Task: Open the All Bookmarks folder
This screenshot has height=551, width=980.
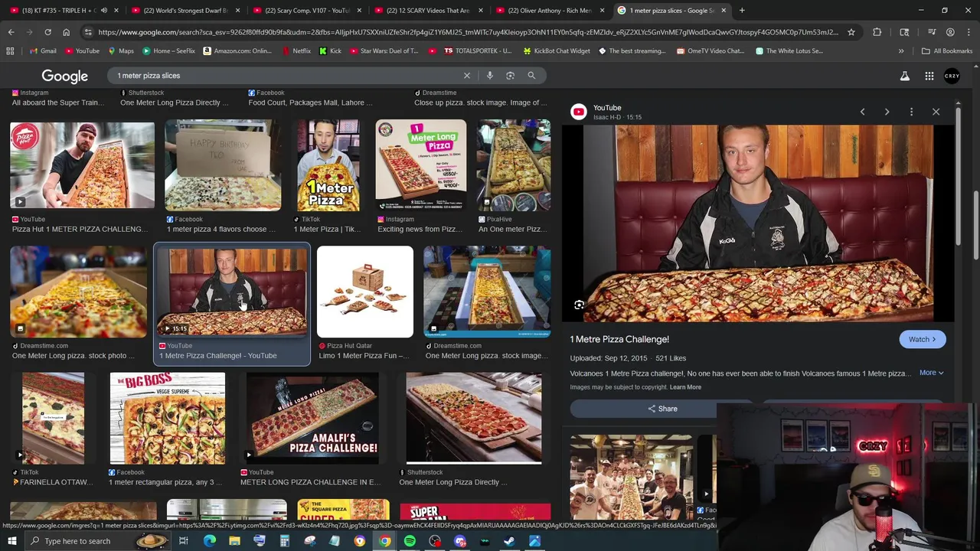Action: (x=947, y=51)
